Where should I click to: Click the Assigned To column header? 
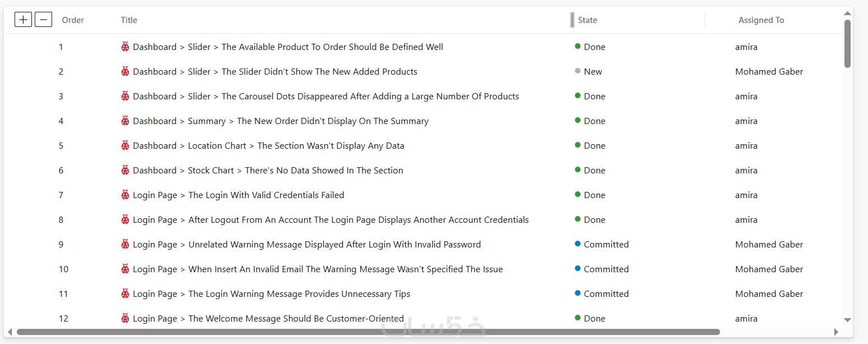pos(761,20)
